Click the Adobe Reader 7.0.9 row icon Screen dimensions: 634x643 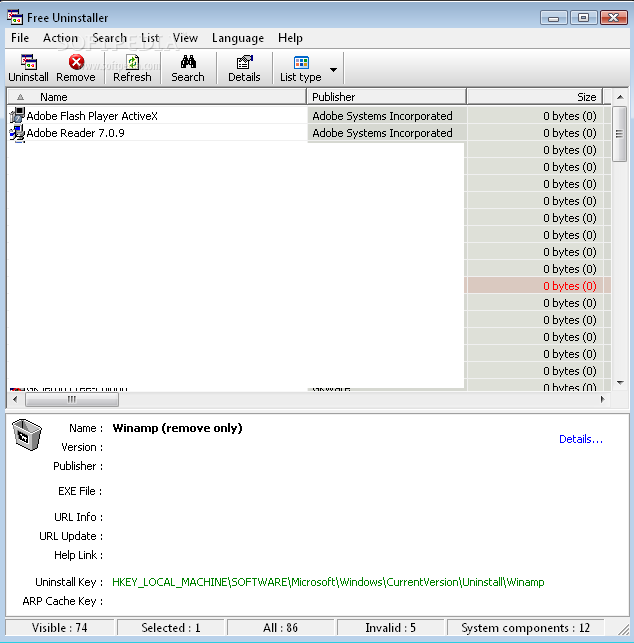(x=17, y=133)
